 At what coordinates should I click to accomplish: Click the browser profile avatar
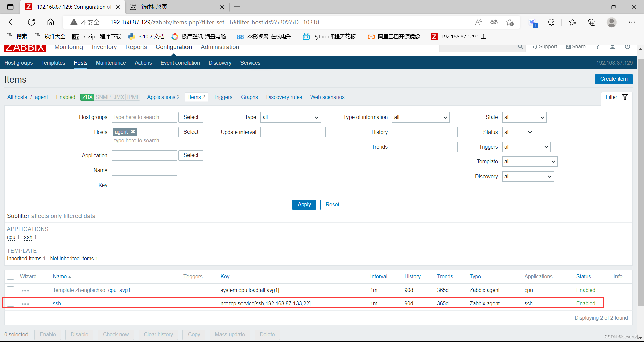612,22
